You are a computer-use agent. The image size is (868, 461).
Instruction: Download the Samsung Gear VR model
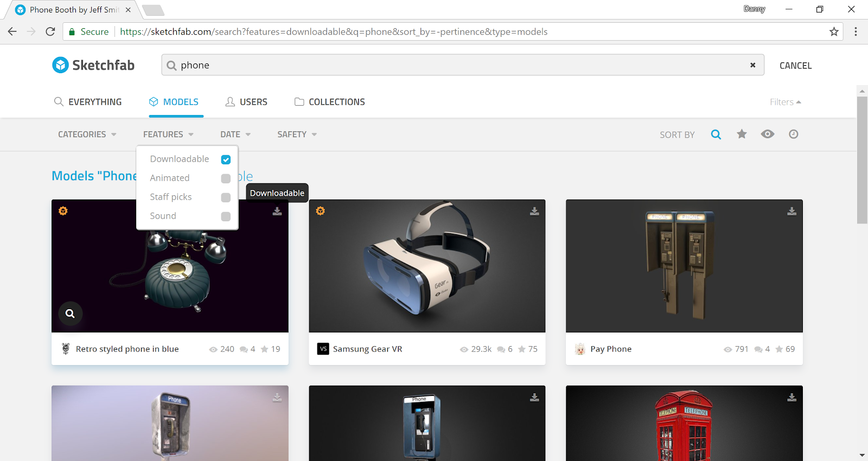(x=534, y=211)
